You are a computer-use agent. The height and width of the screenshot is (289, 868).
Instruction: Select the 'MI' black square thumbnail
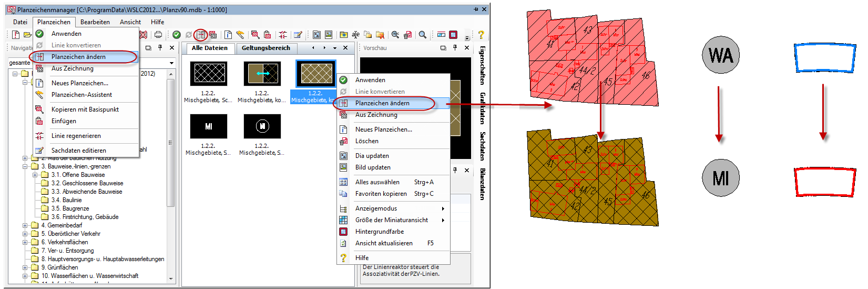tap(209, 127)
